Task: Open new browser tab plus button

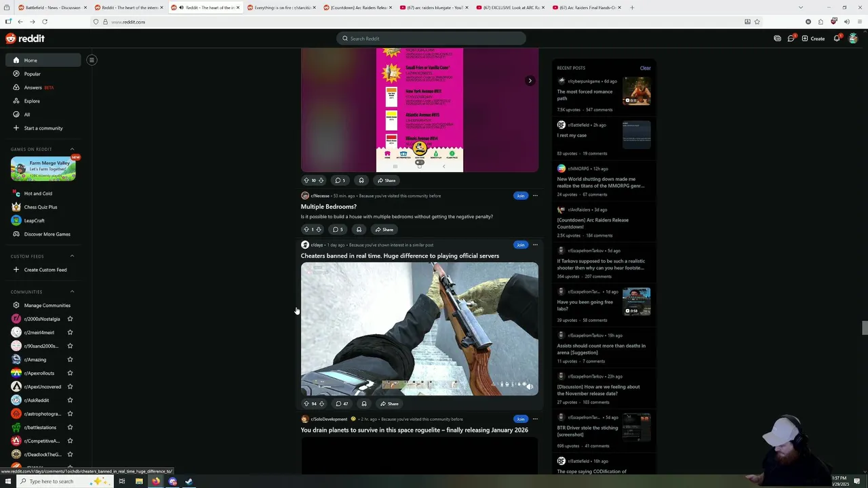Action: 632,7
